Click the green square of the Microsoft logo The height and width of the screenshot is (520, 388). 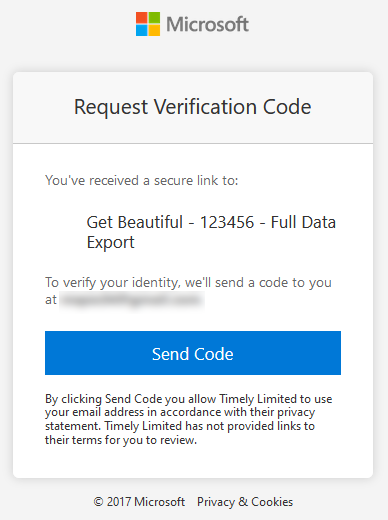click(154, 18)
